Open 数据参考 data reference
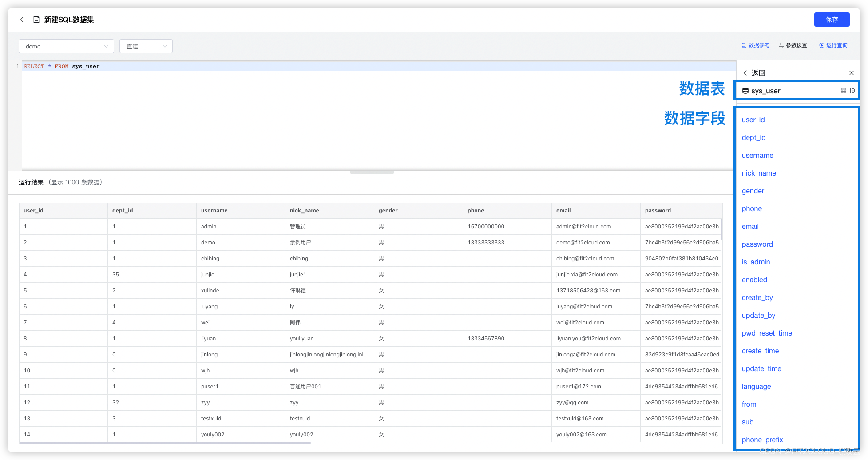Screen dimensions: 868x460 [x=756, y=45]
